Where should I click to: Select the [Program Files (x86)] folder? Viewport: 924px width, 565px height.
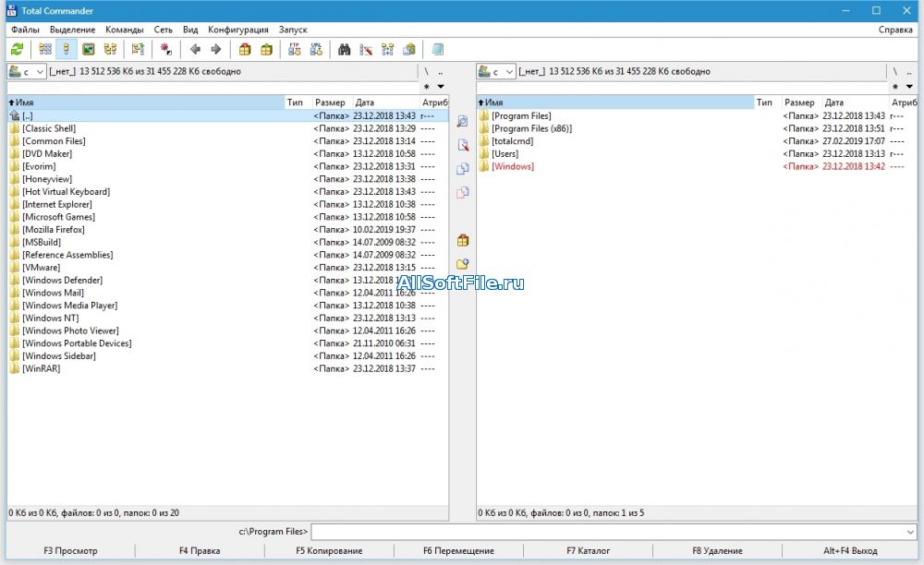(x=697, y=128)
